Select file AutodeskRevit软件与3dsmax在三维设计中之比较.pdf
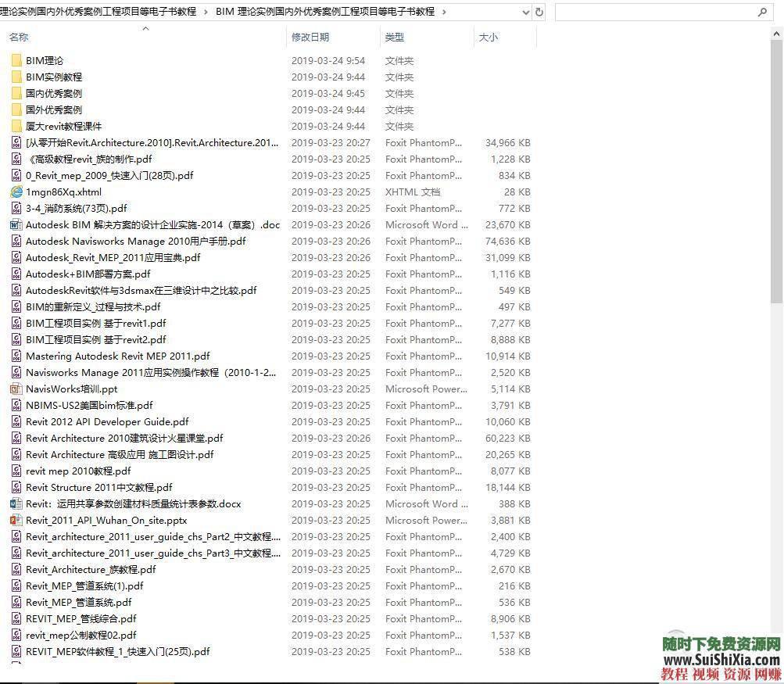 [x=141, y=291]
